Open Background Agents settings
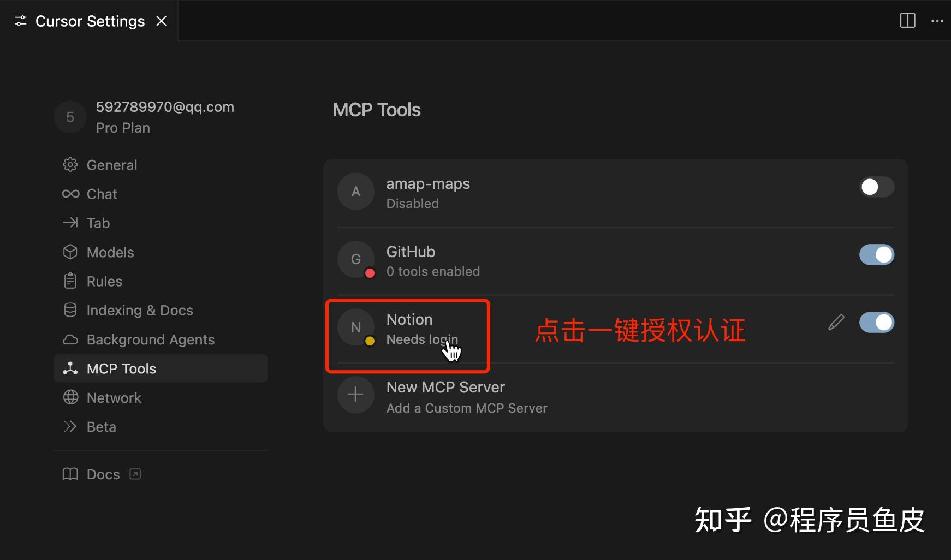The height and width of the screenshot is (560, 951). click(x=161, y=339)
